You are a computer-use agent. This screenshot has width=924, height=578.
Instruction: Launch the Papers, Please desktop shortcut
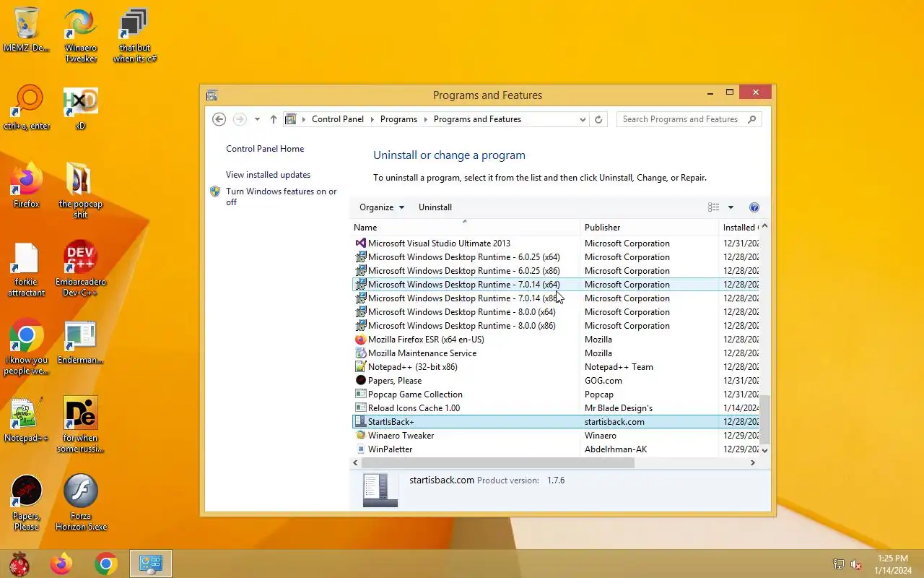pos(27,503)
